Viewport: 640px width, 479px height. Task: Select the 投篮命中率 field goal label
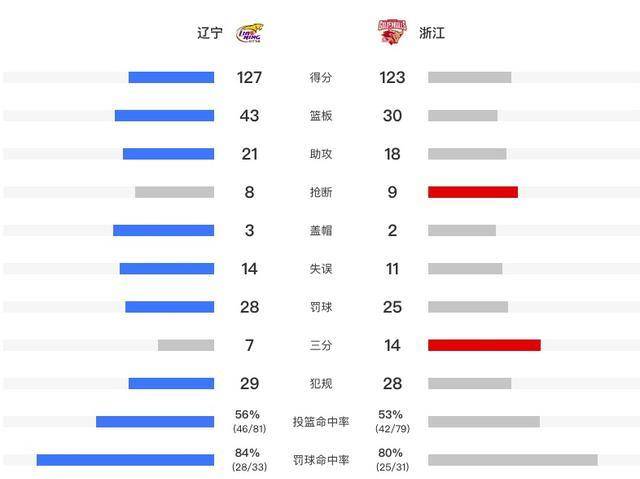321,421
